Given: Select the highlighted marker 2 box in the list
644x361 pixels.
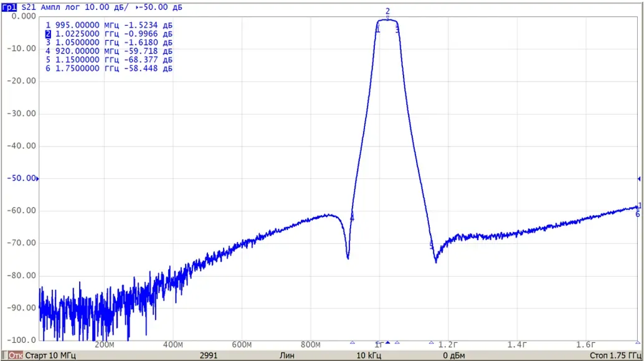Looking at the screenshot, I should pos(48,34).
